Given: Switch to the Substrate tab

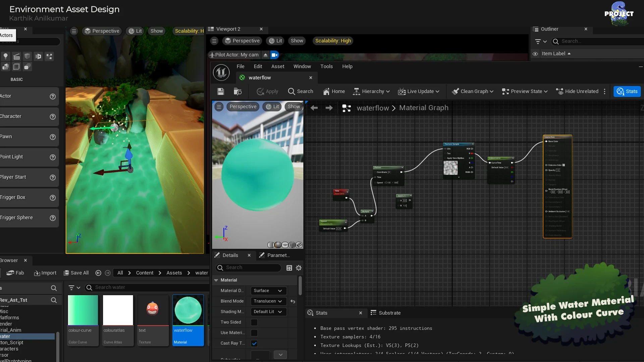Looking at the screenshot, I should (386, 313).
